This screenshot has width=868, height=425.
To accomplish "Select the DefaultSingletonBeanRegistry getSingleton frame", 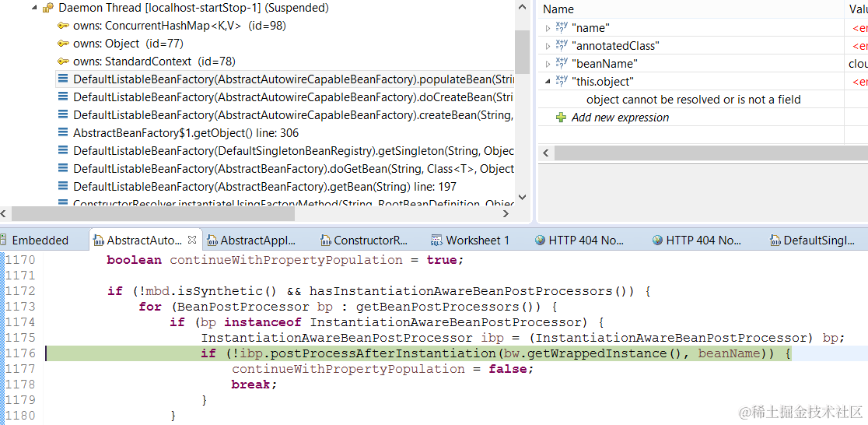I will coord(293,151).
